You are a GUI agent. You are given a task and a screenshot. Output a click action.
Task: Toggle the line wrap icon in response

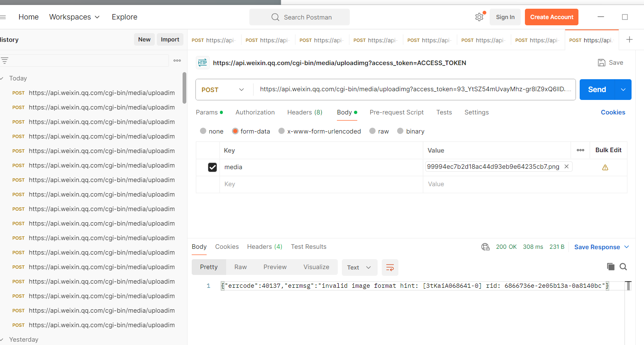tap(390, 267)
